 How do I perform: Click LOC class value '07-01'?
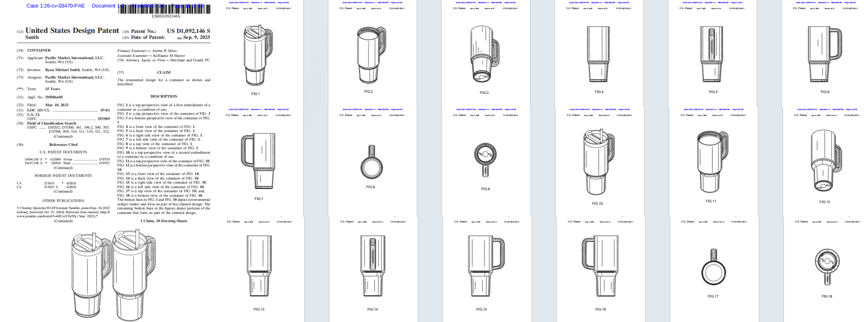105,110
